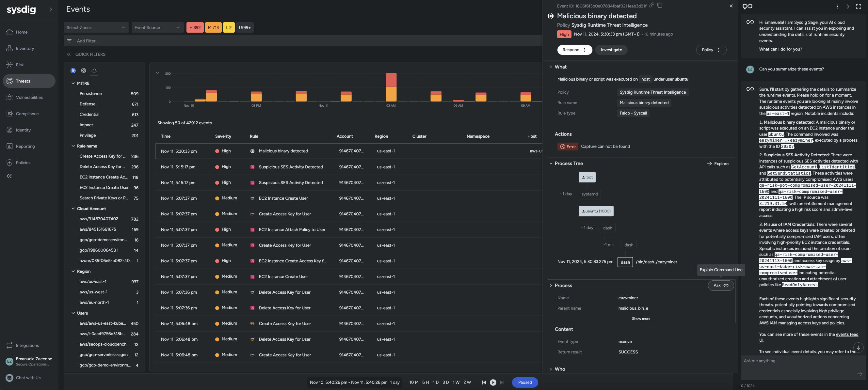Expand the What section

(x=551, y=67)
